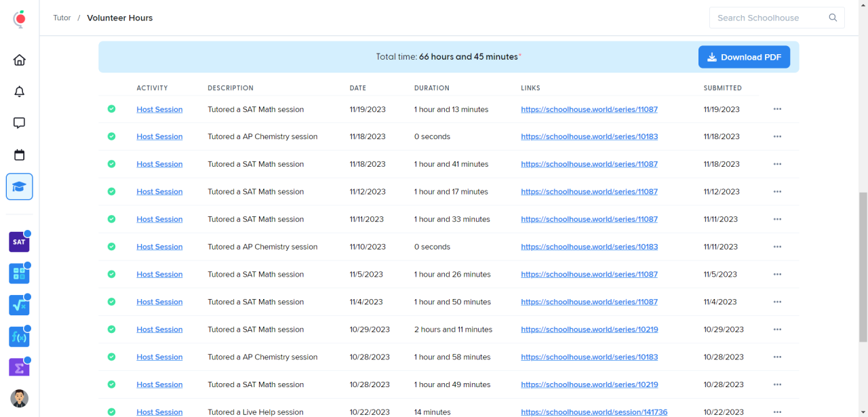
Task: Open the sigma subject icon
Action: coord(19,367)
